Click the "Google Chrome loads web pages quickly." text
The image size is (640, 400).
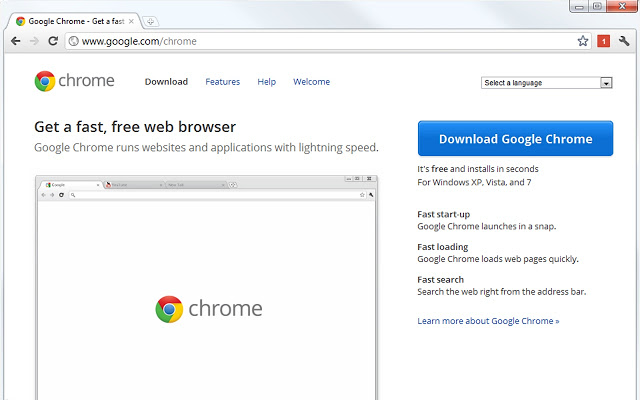tap(498, 259)
